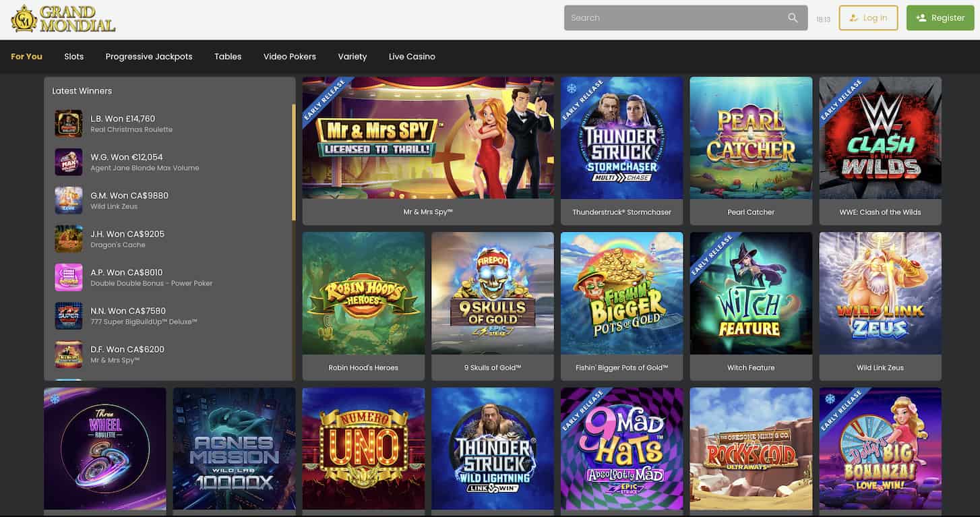This screenshot has width=980, height=517.
Task: Open the 777 Super BigBuildUp Deluxe icon
Action: 69,315
